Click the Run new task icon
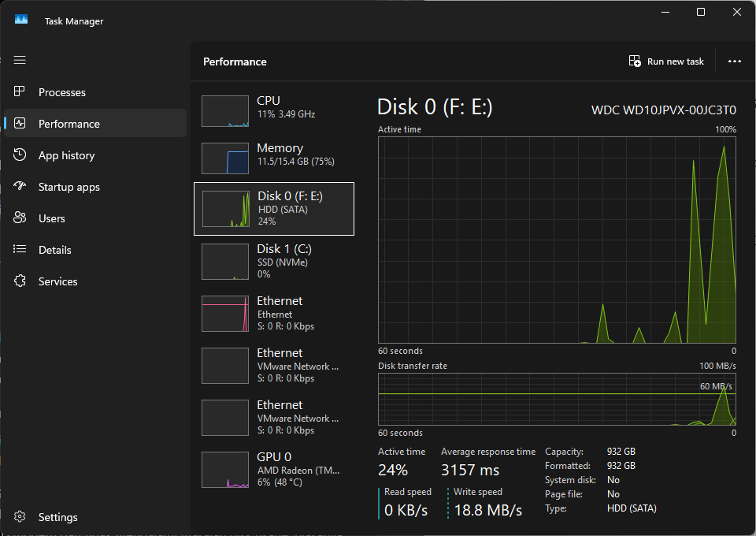Viewport: 756px width, 536px height. point(635,61)
